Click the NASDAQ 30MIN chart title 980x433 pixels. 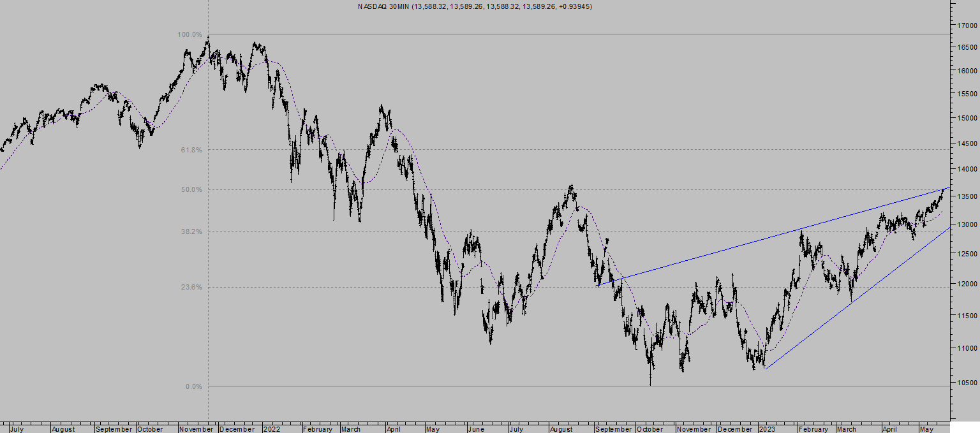(x=475, y=6)
